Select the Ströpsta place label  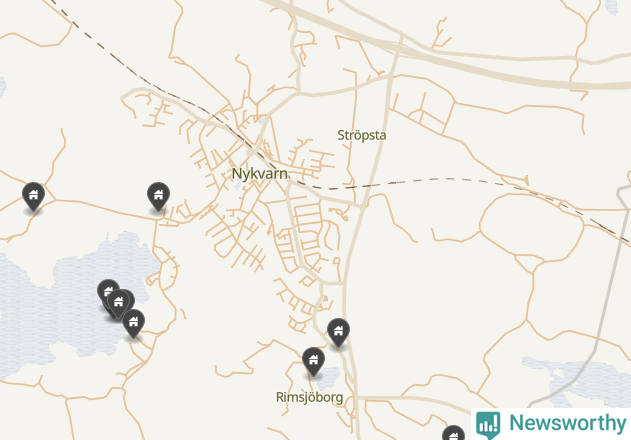362,135
